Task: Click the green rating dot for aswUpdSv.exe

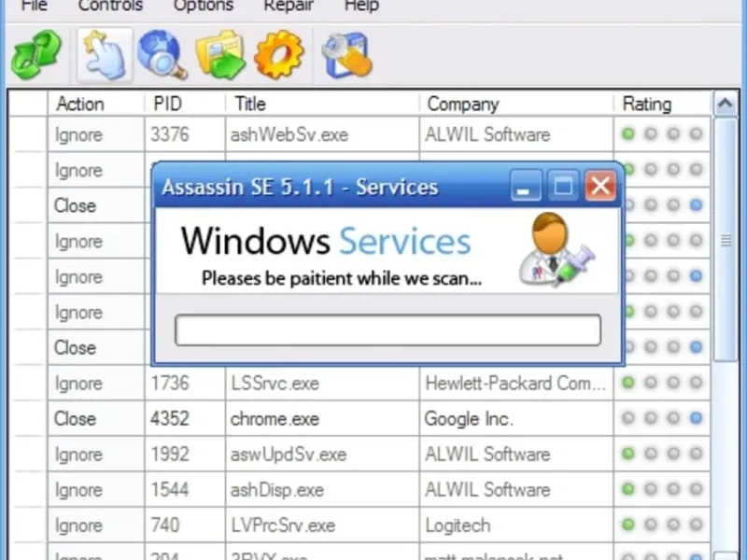Action: (628, 454)
